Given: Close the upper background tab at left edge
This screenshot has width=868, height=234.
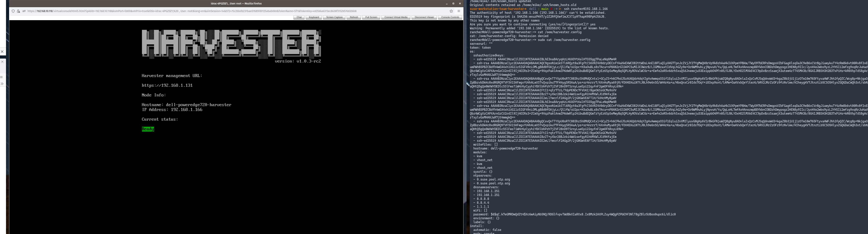Looking at the screenshot, I should click(2, 52).
